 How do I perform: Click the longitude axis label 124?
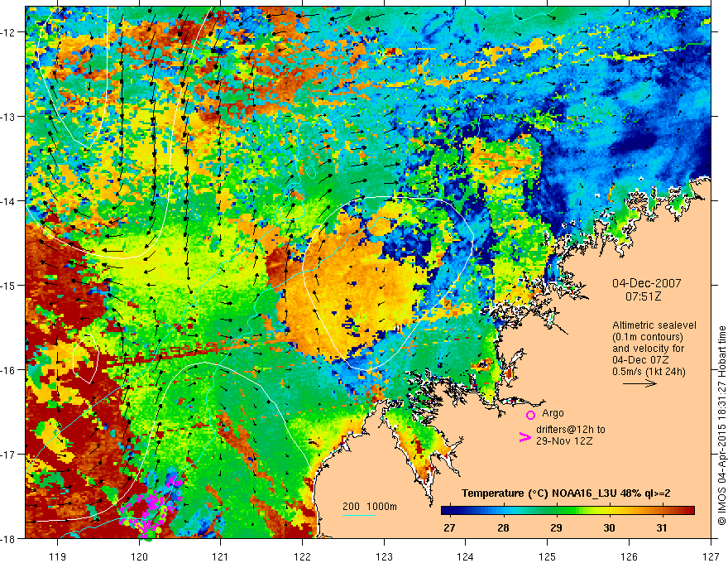pos(466,556)
